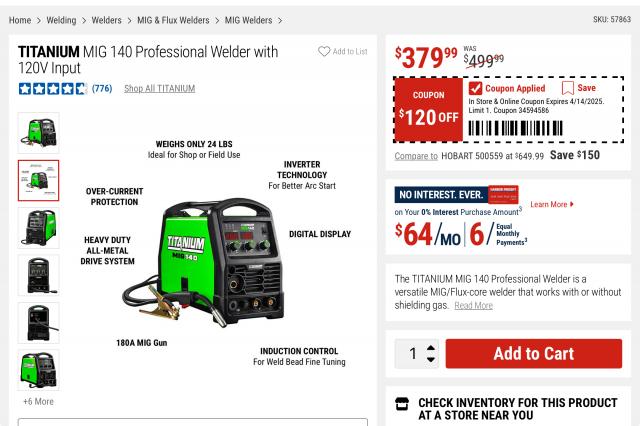
Task: Click the heart icon beside Add to List
Action: (324, 51)
